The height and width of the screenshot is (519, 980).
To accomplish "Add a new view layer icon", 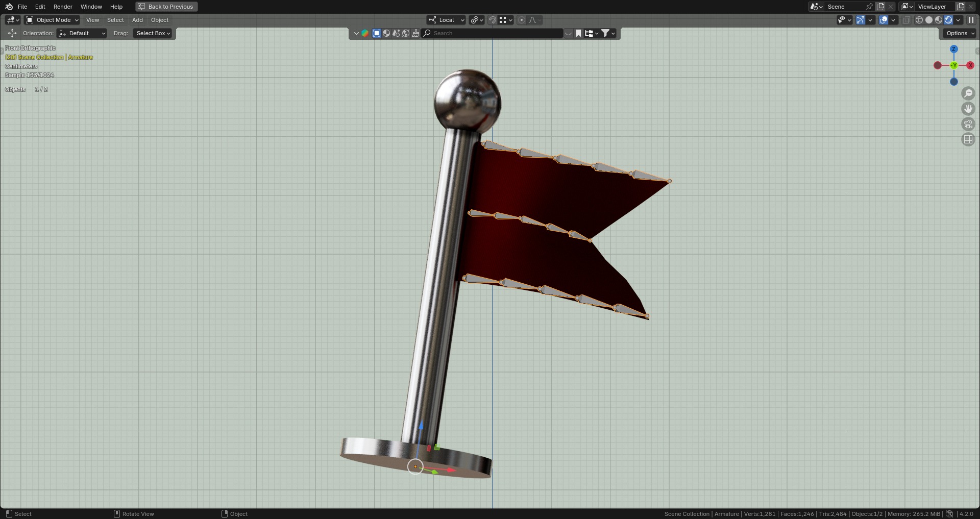I will pyautogui.click(x=961, y=7).
